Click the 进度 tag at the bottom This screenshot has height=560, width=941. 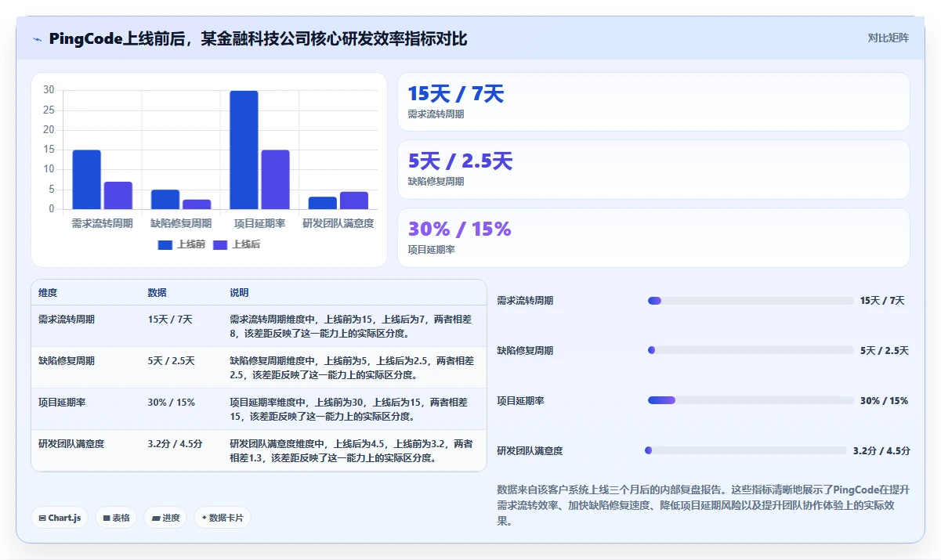[165, 518]
